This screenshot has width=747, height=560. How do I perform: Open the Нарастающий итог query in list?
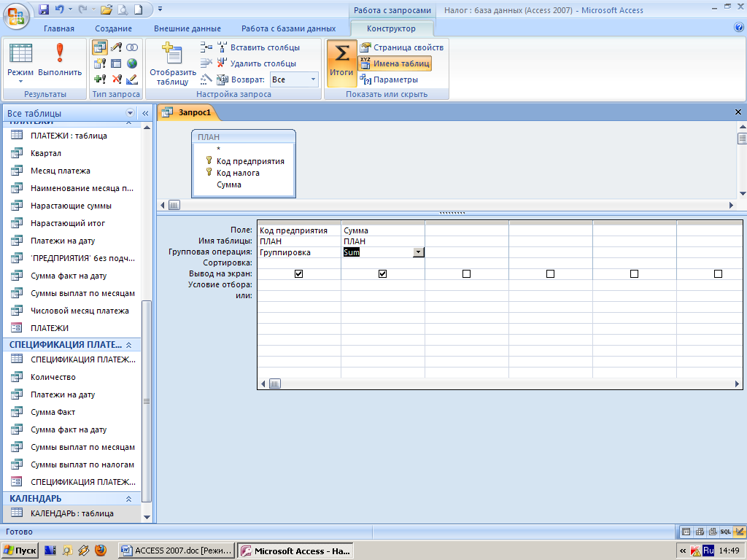point(68,223)
